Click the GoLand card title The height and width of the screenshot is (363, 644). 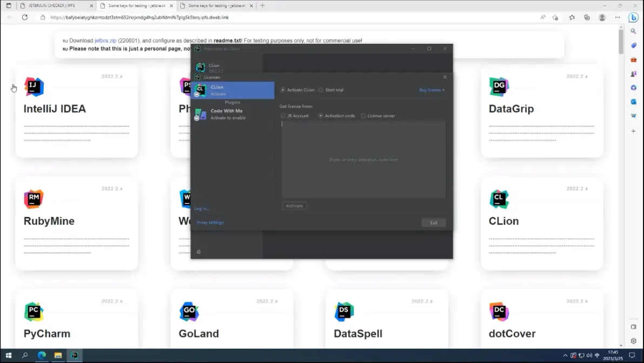199,333
